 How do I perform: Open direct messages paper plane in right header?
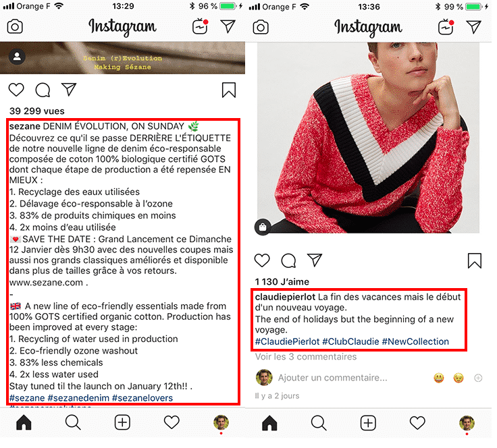pos(474,27)
